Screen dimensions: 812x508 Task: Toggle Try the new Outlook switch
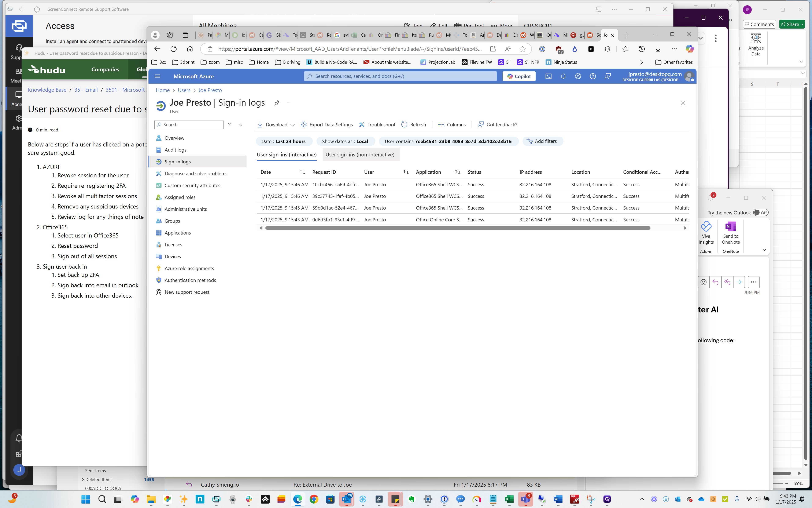761,213
